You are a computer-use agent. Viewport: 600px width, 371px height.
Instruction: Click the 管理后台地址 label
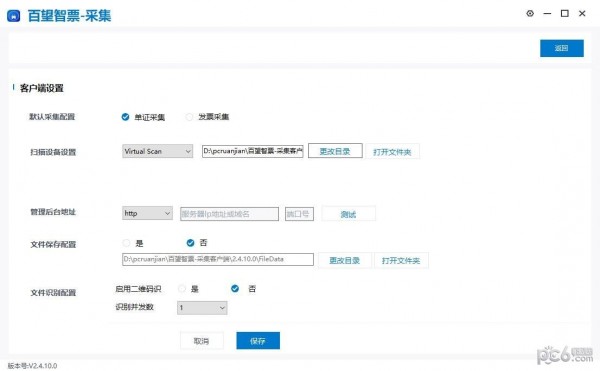(53, 212)
